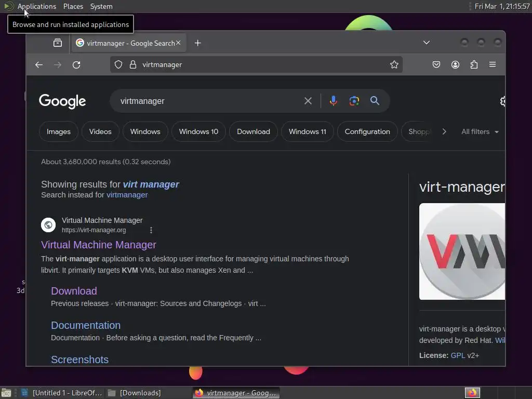Filter results by Videos
Image resolution: width=532 pixels, height=399 pixels.
click(x=100, y=131)
